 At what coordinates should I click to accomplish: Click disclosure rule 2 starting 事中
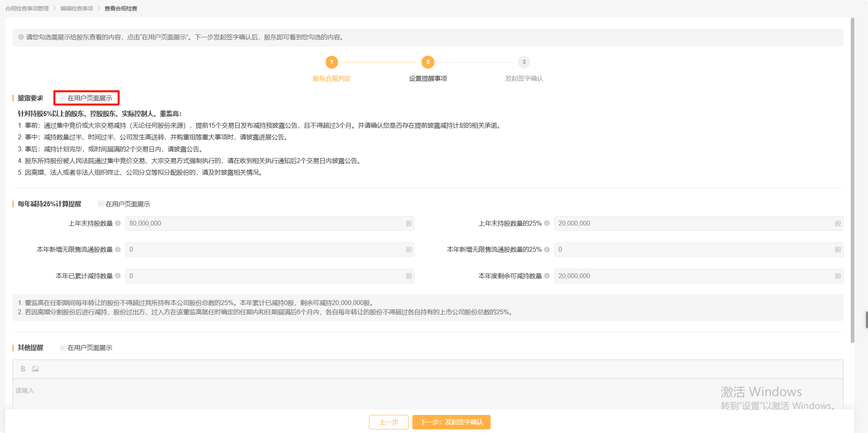153,137
